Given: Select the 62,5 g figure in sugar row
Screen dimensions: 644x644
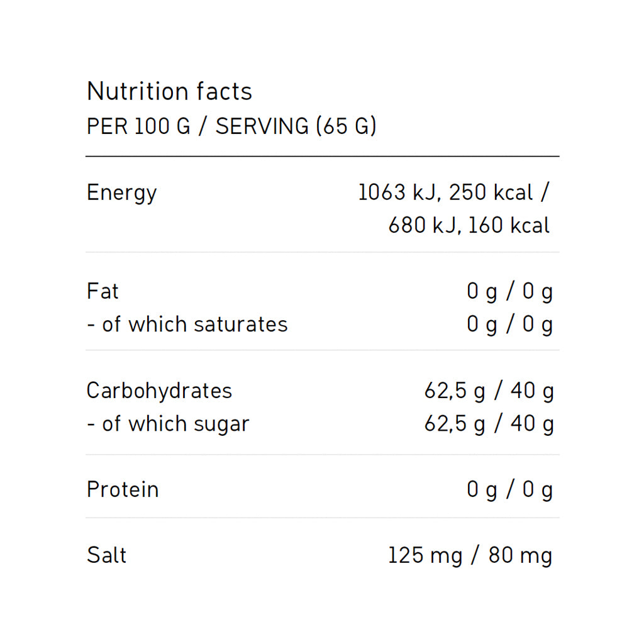Looking at the screenshot, I should (454, 424).
